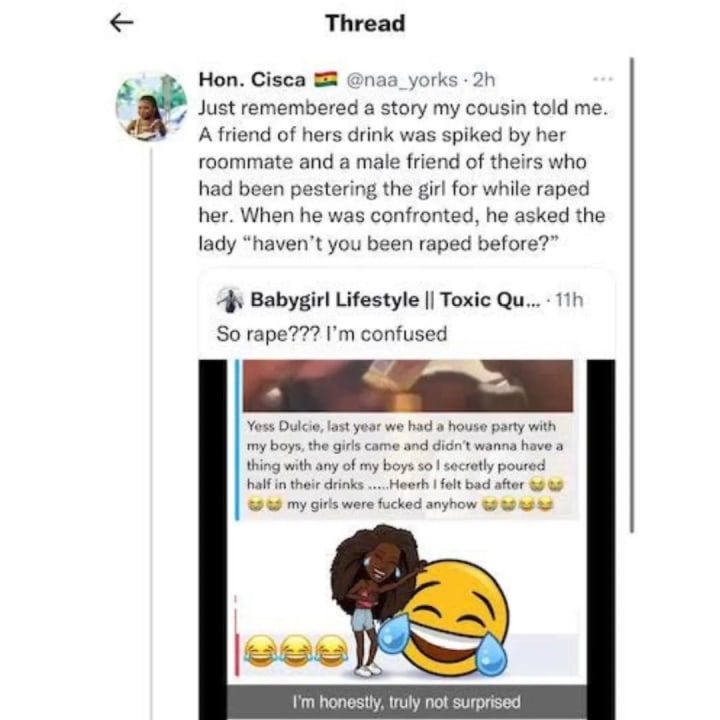Open the quoted text 'So rape??? I'm confused'
720x720 pixels.
pyautogui.click(x=332, y=334)
